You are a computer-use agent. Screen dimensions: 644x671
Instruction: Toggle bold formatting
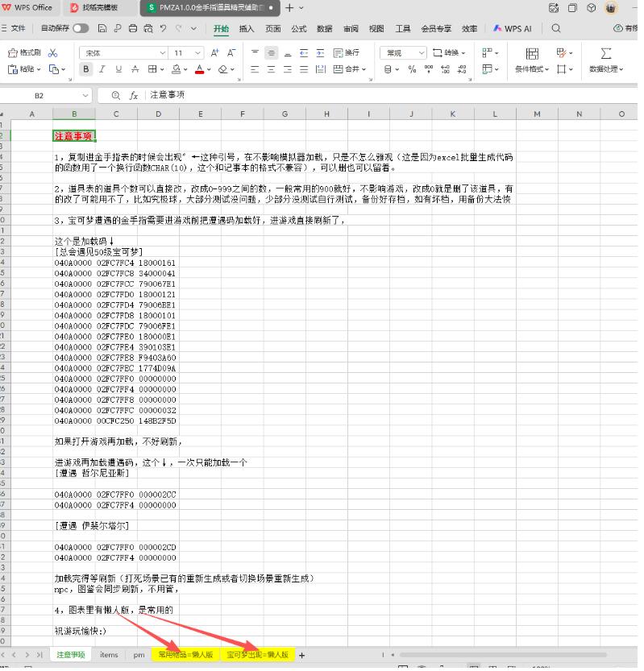pos(86,69)
